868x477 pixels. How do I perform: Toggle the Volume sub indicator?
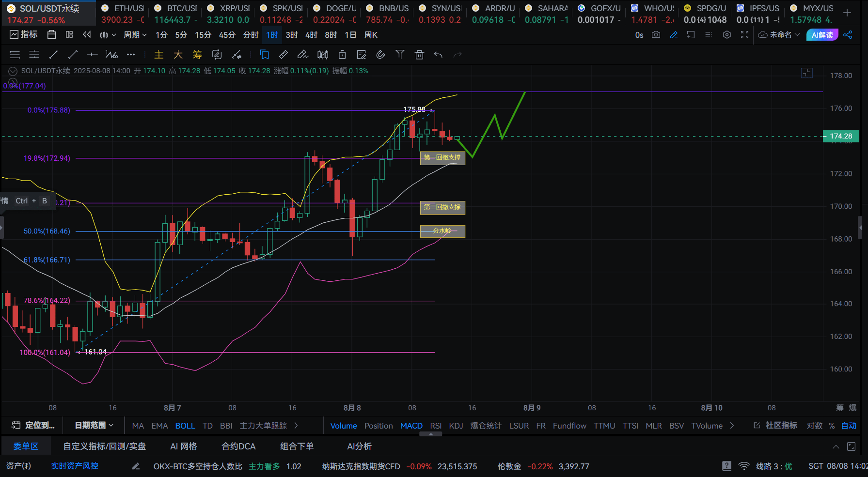coord(343,426)
